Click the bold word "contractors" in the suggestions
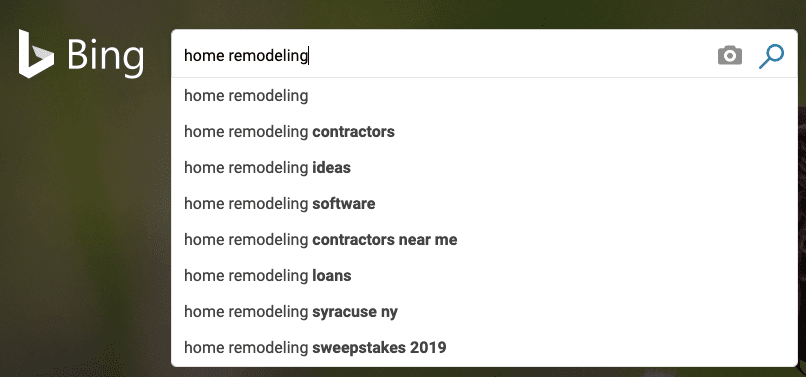Image resolution: width=806 pixels, height=377 pixels. point(354,132)
